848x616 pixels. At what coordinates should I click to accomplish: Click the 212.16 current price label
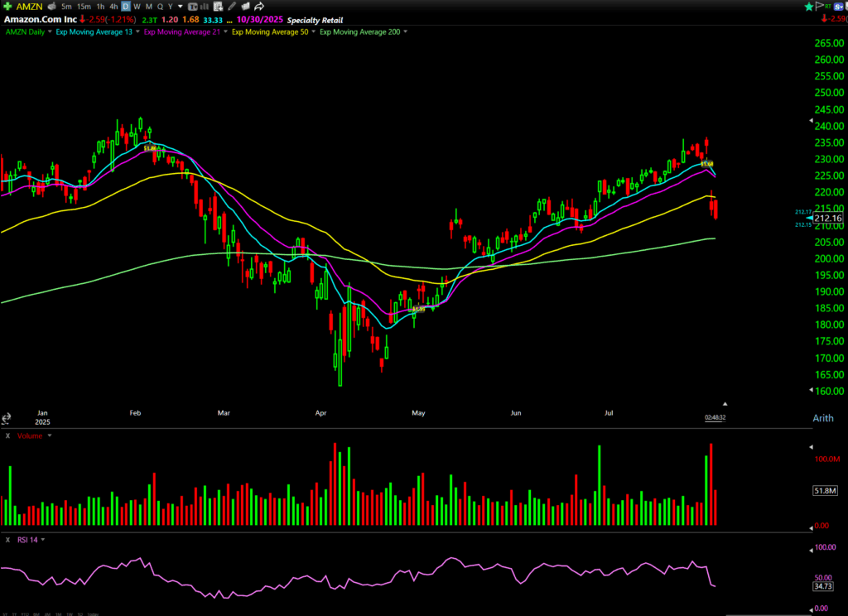tap(828, 219)
